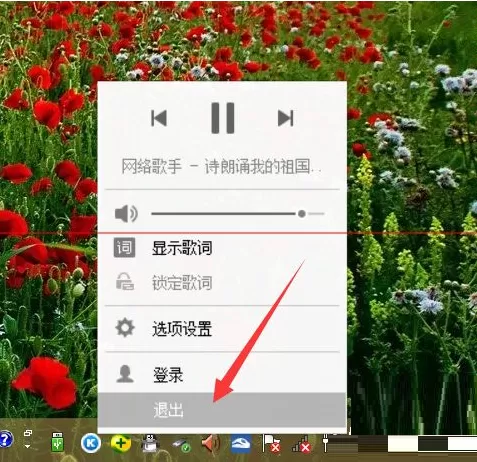Image resolution: width=477 pixels, height=462 pixels.
Task: Click the restore-window icon in taskbar
Action: pos(28,433)
